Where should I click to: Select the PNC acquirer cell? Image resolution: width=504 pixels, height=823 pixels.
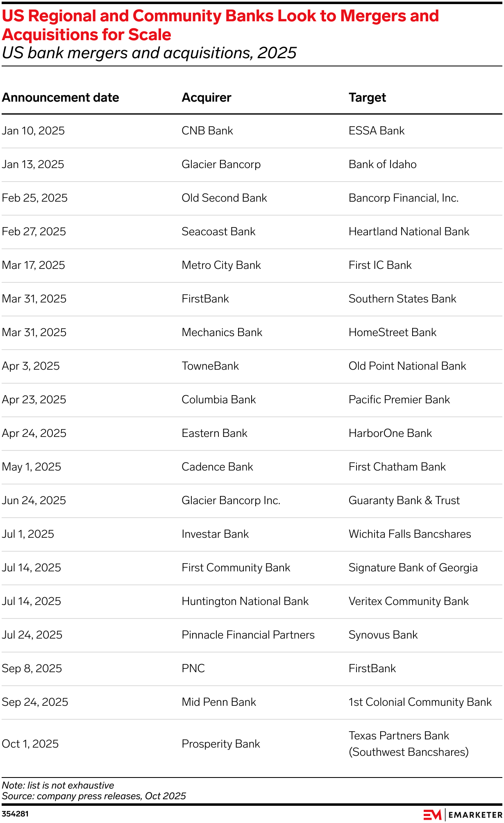(193, 668)
